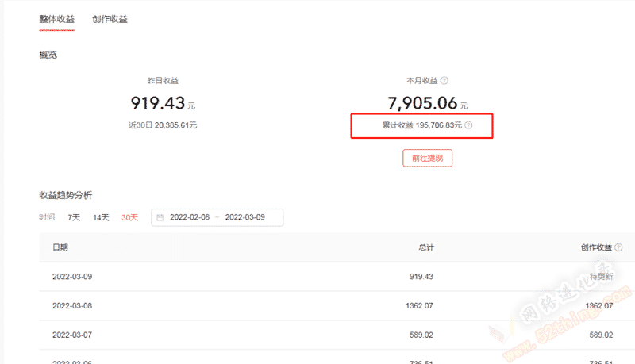This screenshot has height=364, width=635.
Task: Click the 概览 heading
Action: pyautogui.click(x=48, y=55)
